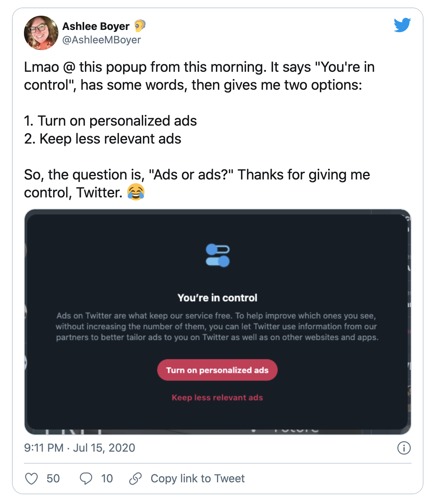The width and height of the screenshot is (434, 504).
Task: Click the ear emoji beside the name
Action: (x=140, y=26)
